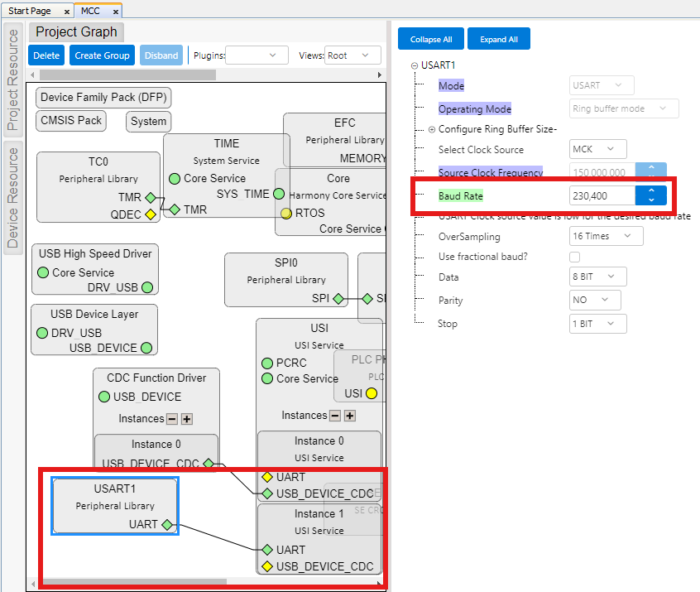The width and height of the screenshot is (700, 592).
Task: Click into the Baud Rate input field
Action: pyautogui.click(x=602, y=196)
